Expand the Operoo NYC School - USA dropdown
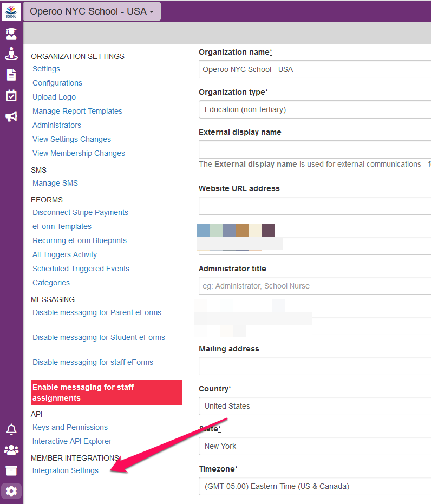 pyautogui.click(x=92, y=11)
